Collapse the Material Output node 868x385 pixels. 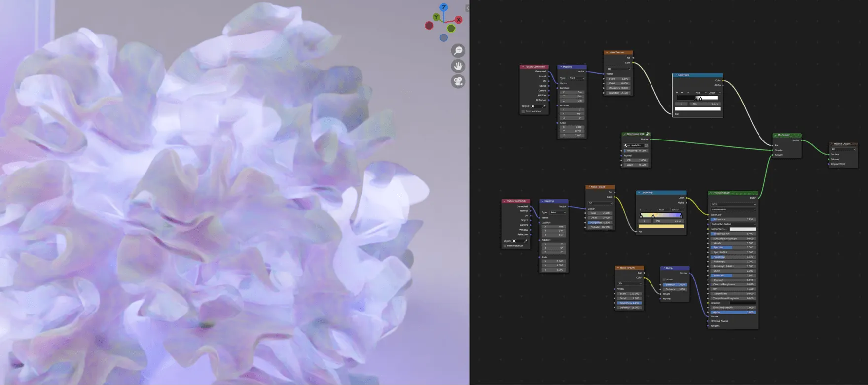pos(832,144)
